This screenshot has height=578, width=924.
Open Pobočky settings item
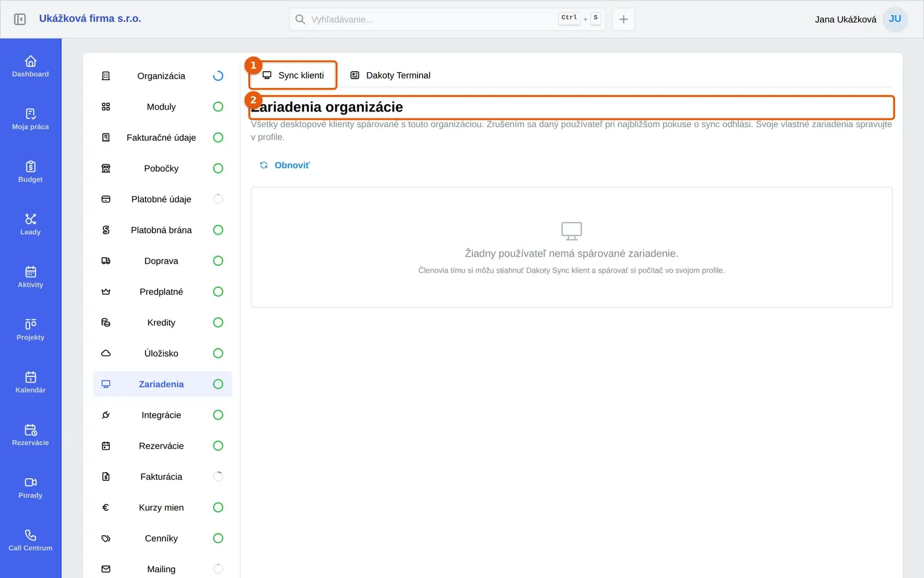click(x=162, y=168)
